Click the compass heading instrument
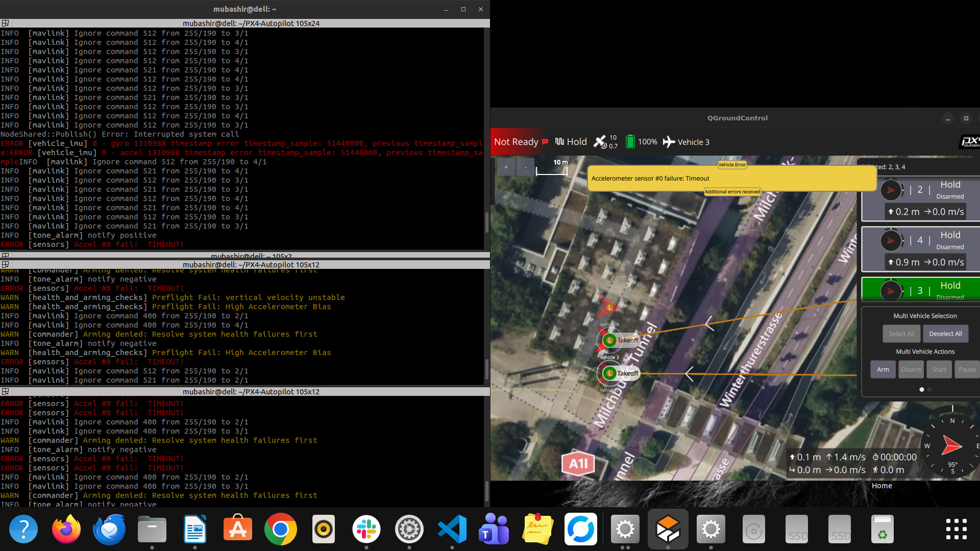Image resolution: width=980 pixels, height=551 pixels. click(951, 446)
